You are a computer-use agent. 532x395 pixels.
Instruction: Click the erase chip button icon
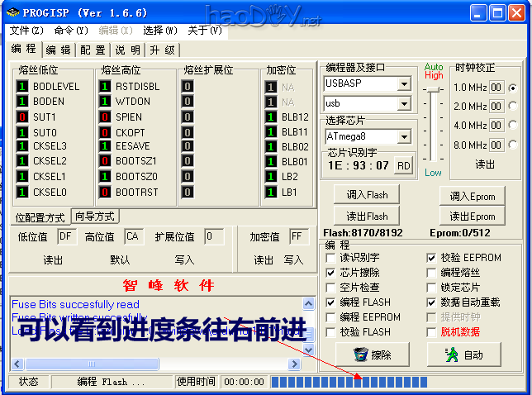[x=360, y=355]
